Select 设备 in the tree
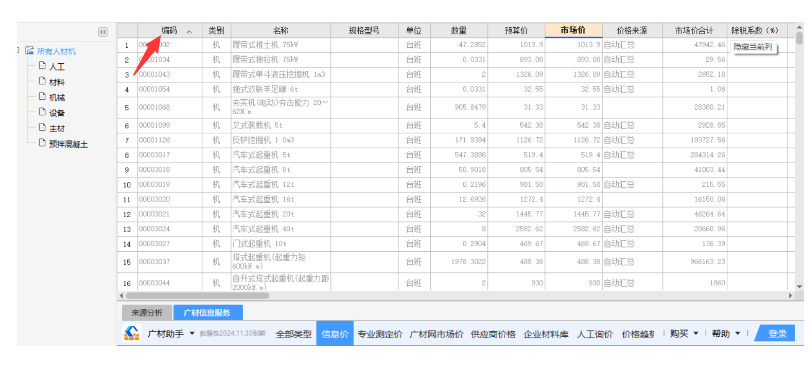 click(57, 113)
